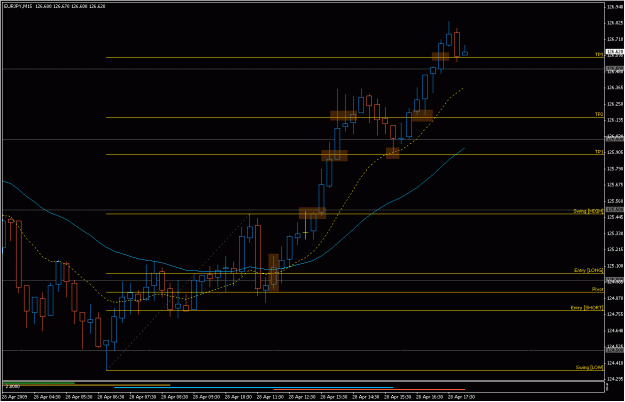625x402 pixels.
Task: Click the Entry [LONG] line label
Action: coord(589,271)
